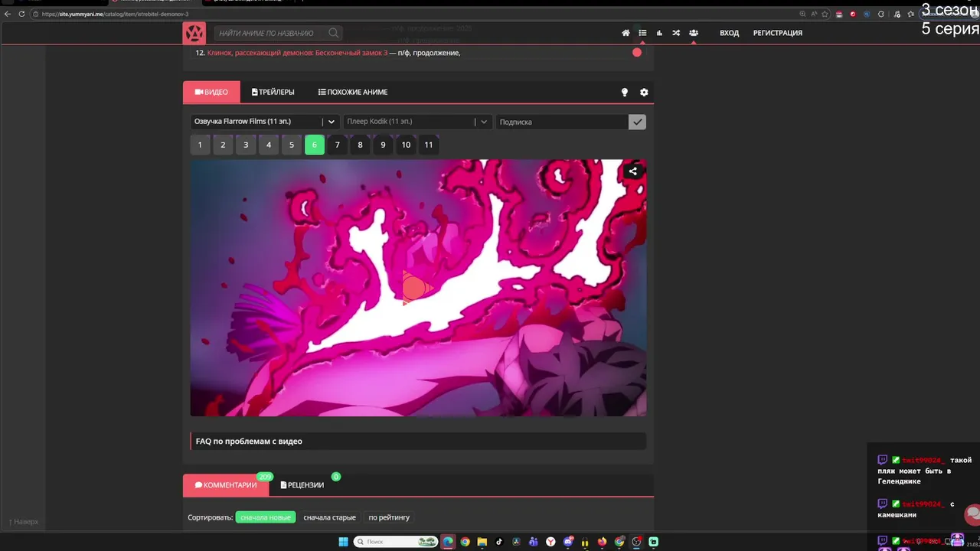
Task: Click the browser address bar URL
Action: [x=115, y=14]
